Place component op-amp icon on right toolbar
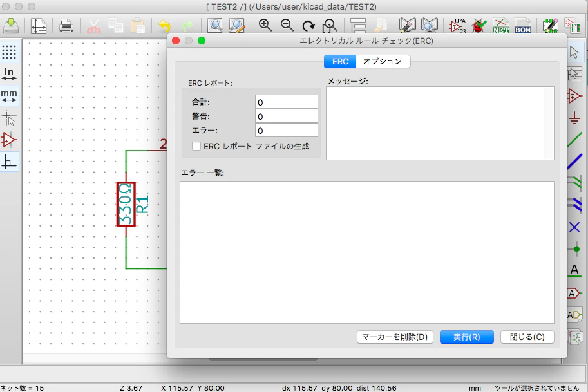Screen dimensions: 588x392 (x=574, y=96)
